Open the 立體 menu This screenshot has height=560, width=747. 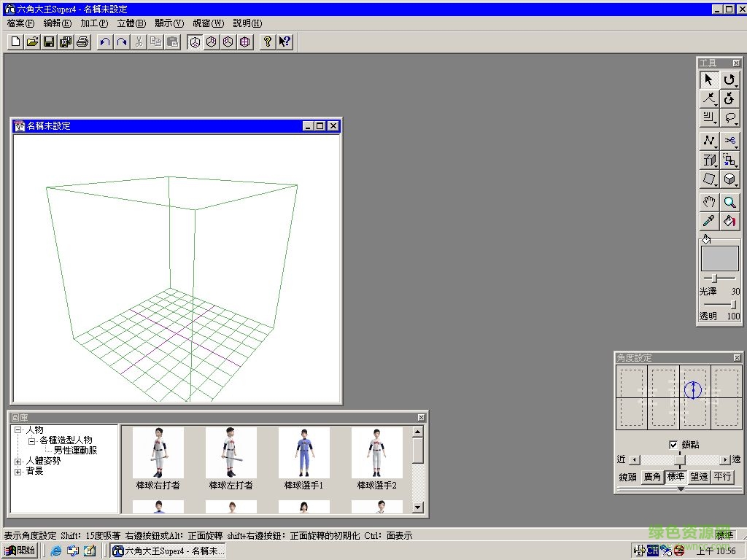point(131,23)
